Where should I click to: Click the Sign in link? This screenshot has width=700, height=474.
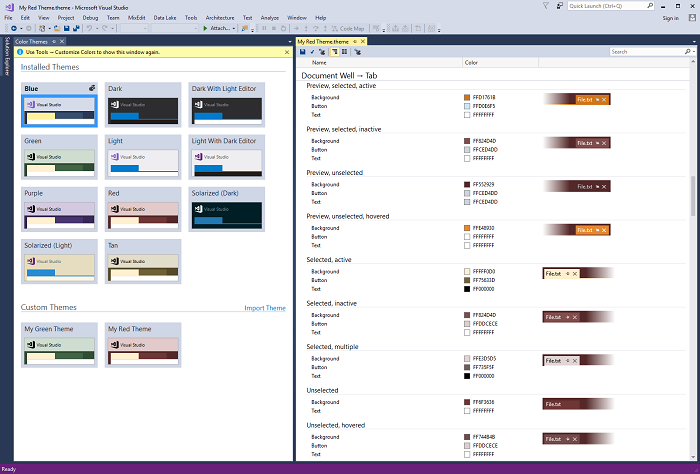pos(671,18)
